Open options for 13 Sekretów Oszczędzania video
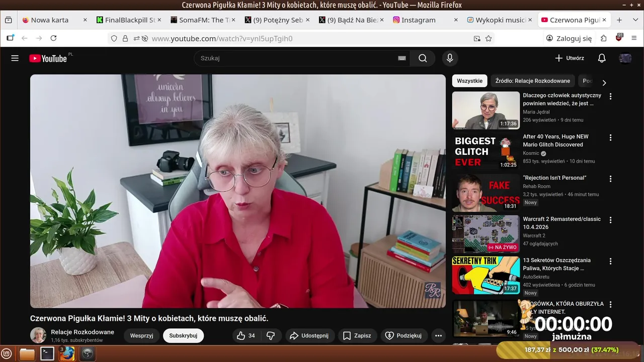 coord(611,261)
